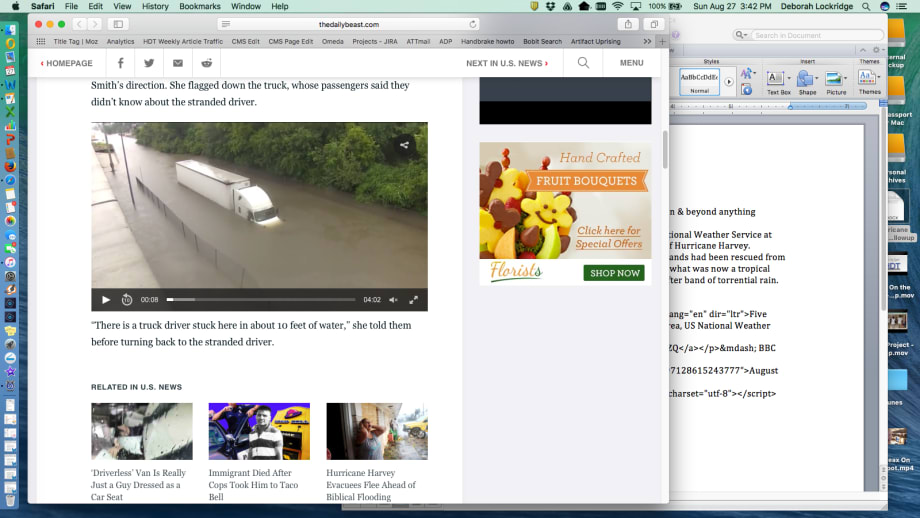This screenshot has height=518, width=920.
Task: Collapse the Word ribbon chevron
Action: [862, 50]
